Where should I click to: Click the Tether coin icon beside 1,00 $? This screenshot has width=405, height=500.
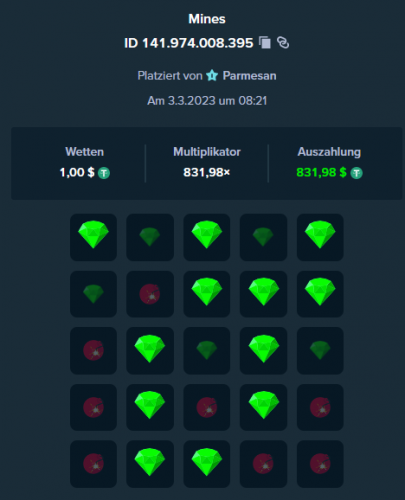pyautogui.click(x=104, y=173)
